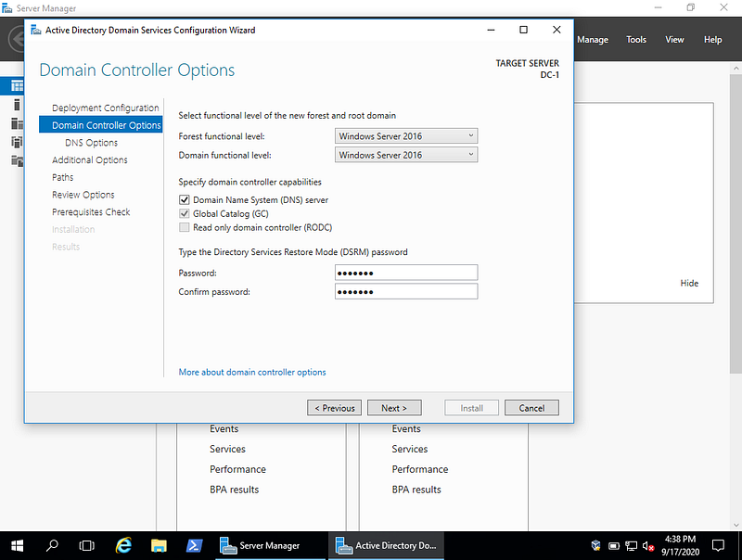
Task: Select DNS Options in the wizard navigation
Action: (91, 143)
